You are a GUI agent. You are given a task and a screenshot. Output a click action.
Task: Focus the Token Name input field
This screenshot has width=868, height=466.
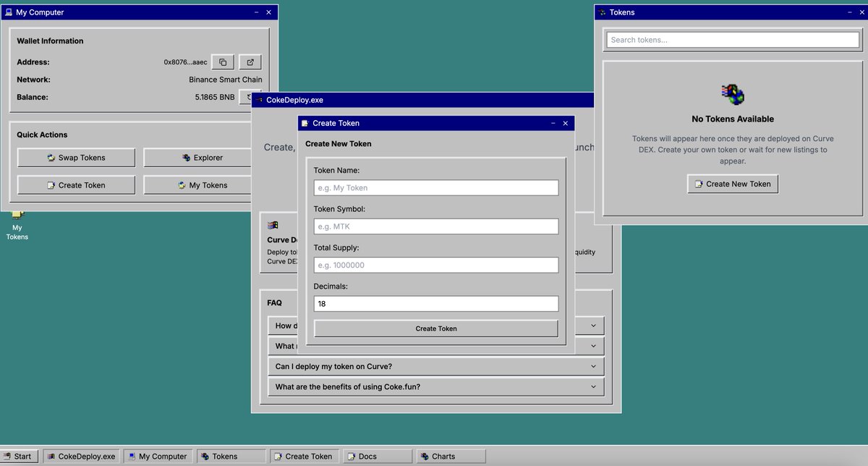click(436, 187)
